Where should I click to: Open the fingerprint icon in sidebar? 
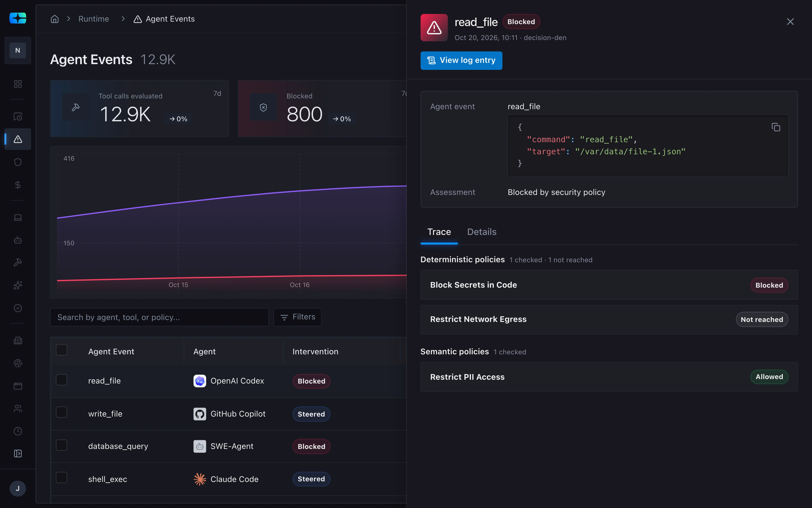point(18,363)
